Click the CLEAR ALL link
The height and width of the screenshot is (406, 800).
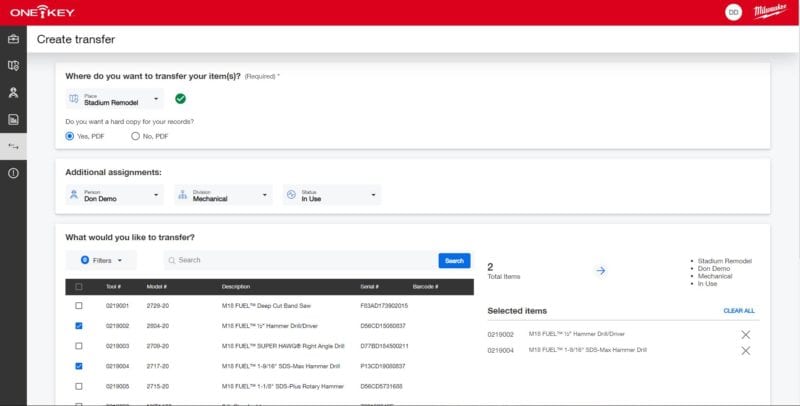tap(739, 311)
